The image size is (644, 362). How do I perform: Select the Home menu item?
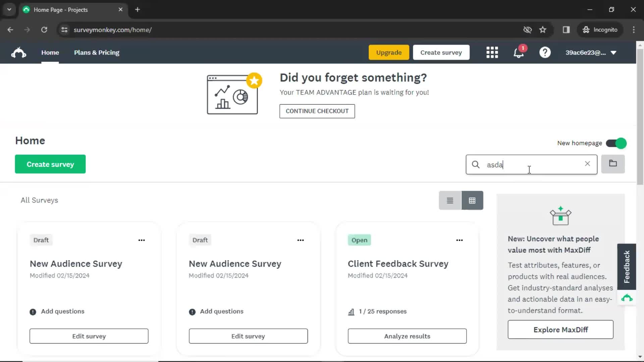tap(50, 53)
